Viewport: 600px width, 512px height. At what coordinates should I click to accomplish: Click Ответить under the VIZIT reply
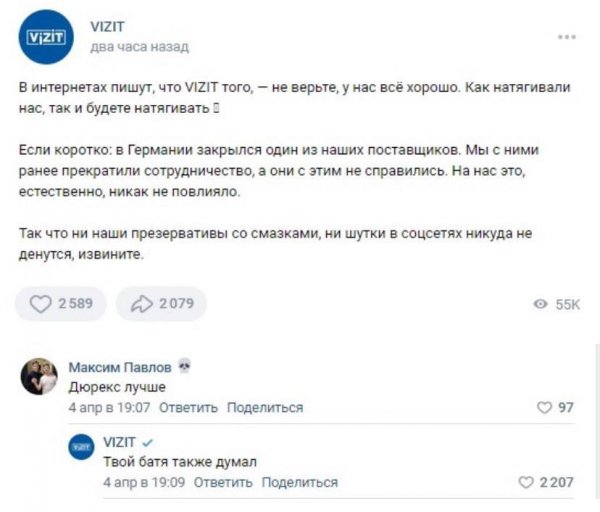coord(223,482)
